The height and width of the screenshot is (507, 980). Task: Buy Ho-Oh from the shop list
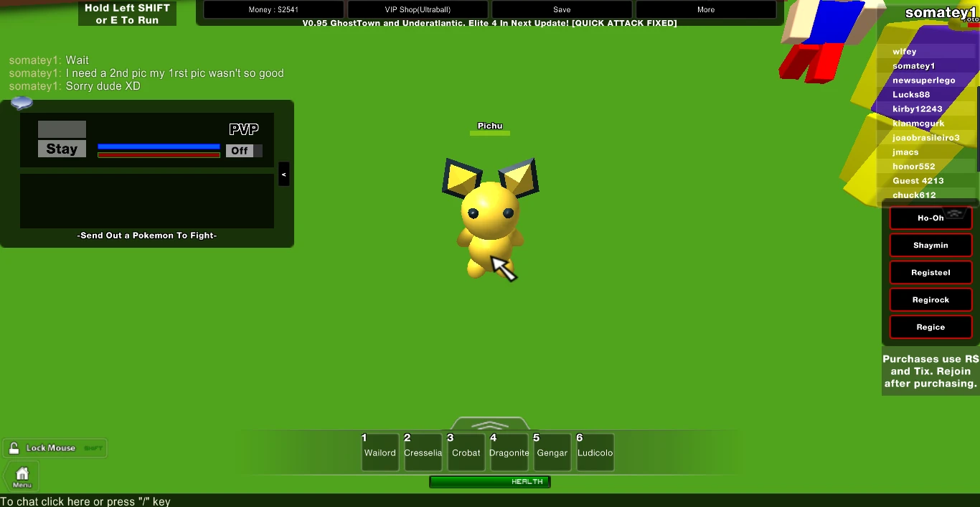(930, 218)
